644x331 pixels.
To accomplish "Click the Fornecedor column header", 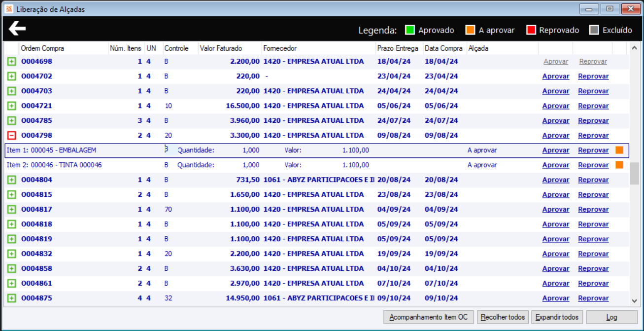I will click(318, 48).
